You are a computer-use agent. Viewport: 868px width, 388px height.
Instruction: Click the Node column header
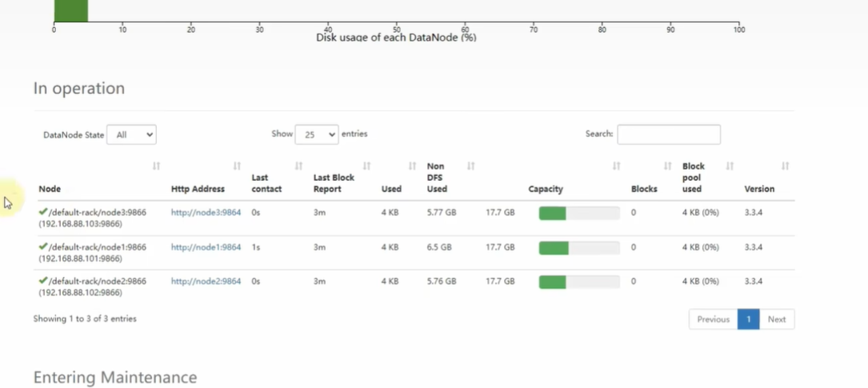point(50,189)
